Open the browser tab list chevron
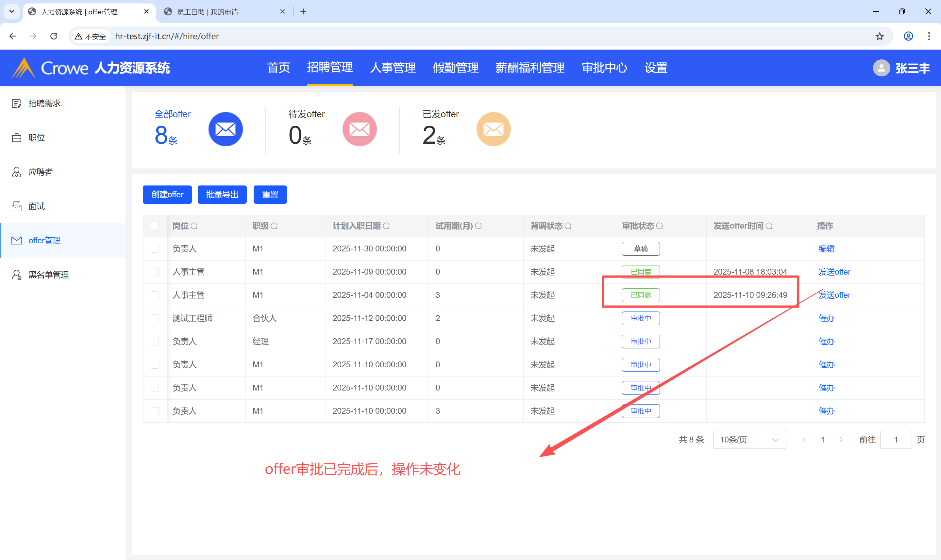941x560 pixels. (12, 11)
